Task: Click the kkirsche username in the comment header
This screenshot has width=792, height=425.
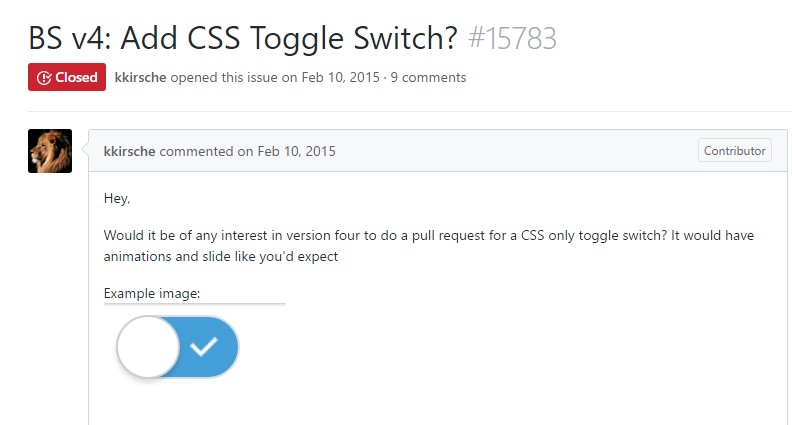Action: pyautogui.click(x=130, y=151)
